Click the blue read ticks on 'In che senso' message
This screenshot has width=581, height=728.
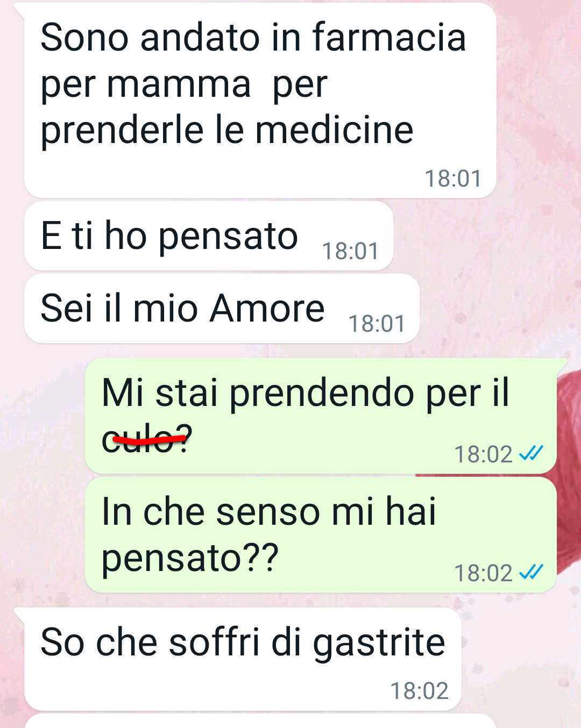tap(531, 573)
